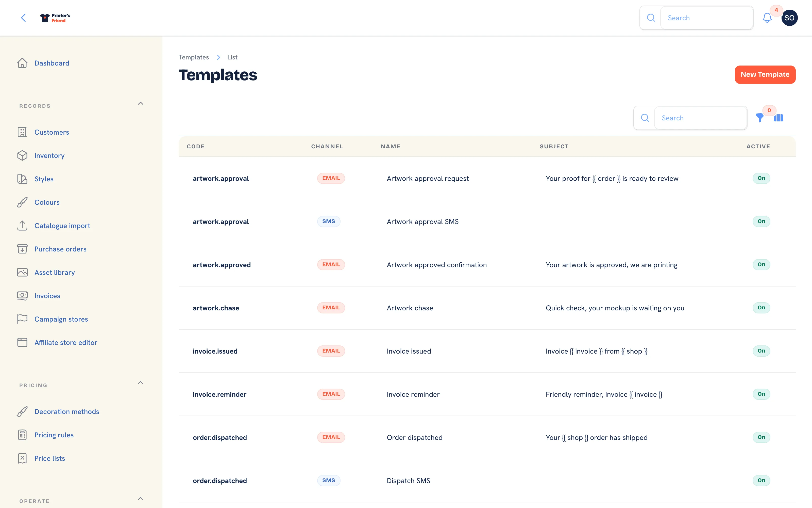Open Decoration methods in sidebar
The height and width of the screenshot is (508, 812).
pos(67,411)
